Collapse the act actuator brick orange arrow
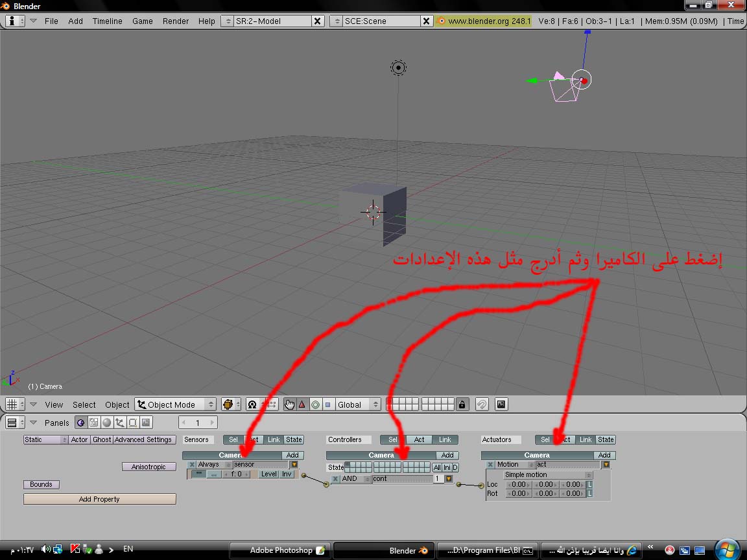The width and height of the screenshot is (747, 560). (606, 464)
